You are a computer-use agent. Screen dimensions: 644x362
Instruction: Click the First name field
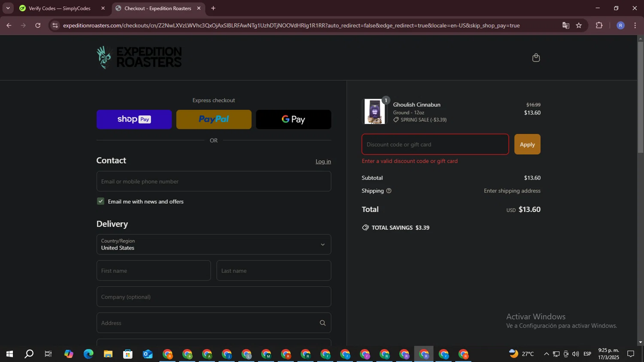(x=154, y=271)
